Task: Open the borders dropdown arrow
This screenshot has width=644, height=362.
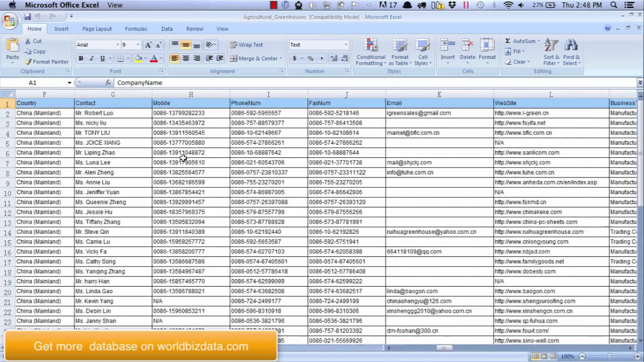Action: tap(128, 58)
